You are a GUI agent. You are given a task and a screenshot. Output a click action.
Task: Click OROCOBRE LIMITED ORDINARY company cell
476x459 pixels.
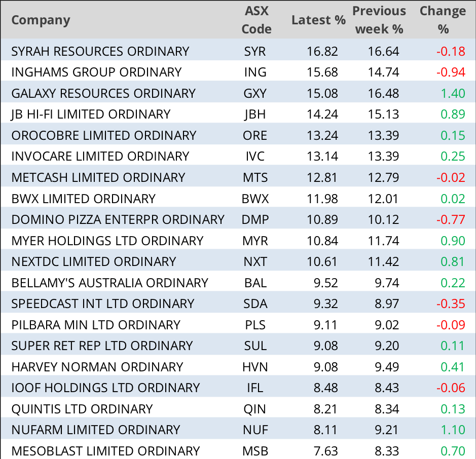click(103, 135)
